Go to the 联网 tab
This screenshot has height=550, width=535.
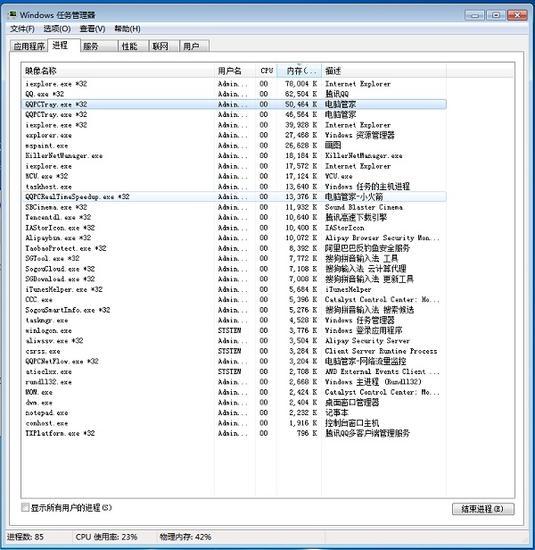(164, 46)
